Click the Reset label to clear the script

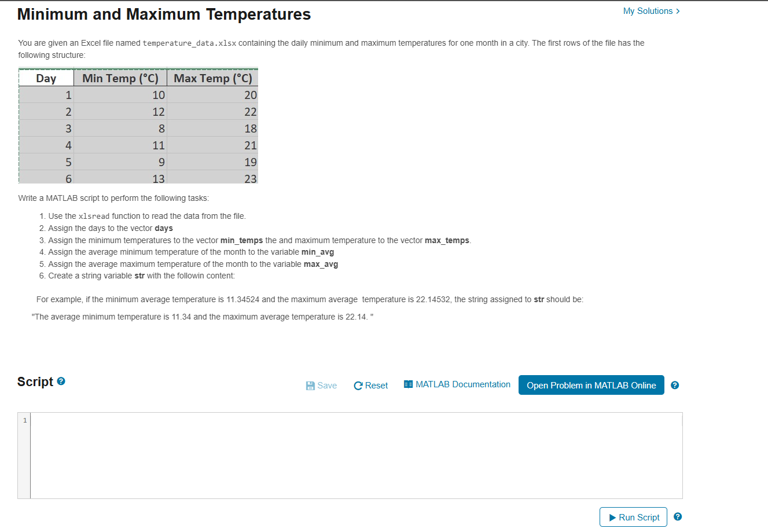coord(376,385)
